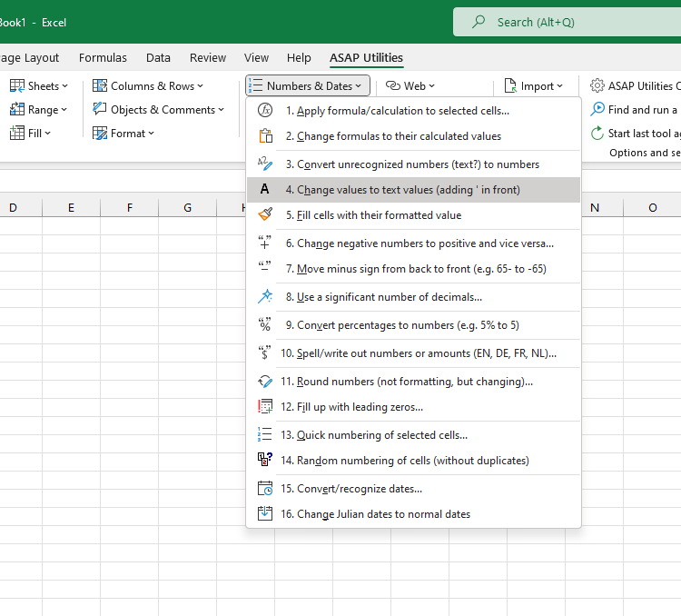Choose Use a significant number of decimals
Image resolution: width=681 pixels, height=616 pixels.
tap(413, 296)
